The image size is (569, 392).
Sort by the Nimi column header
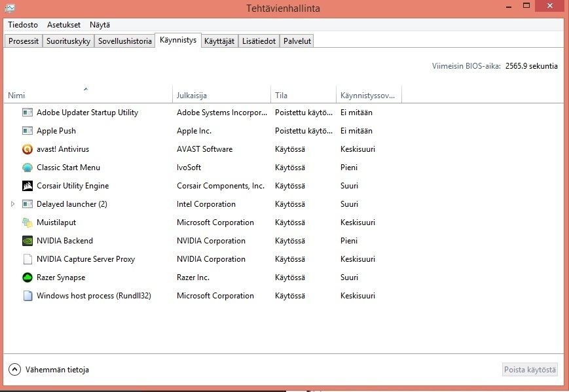coord(88,95)
